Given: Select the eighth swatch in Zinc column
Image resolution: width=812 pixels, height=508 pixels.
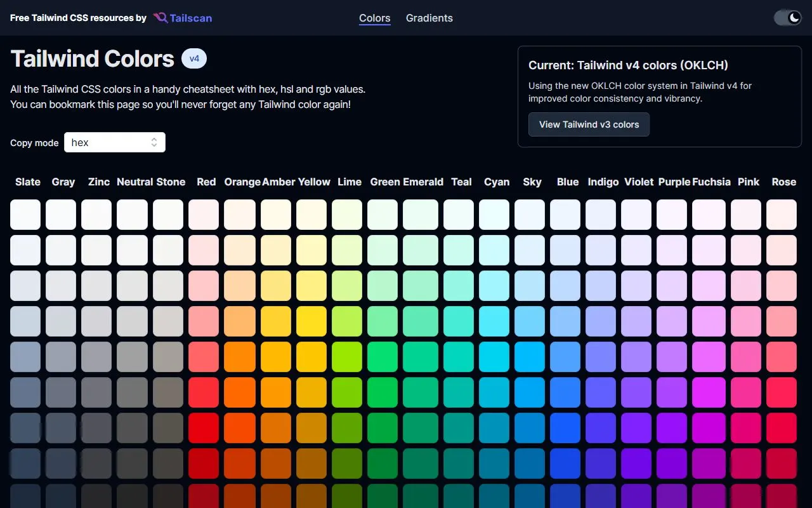Looking at the screenshot, I should tap(96, 464).
